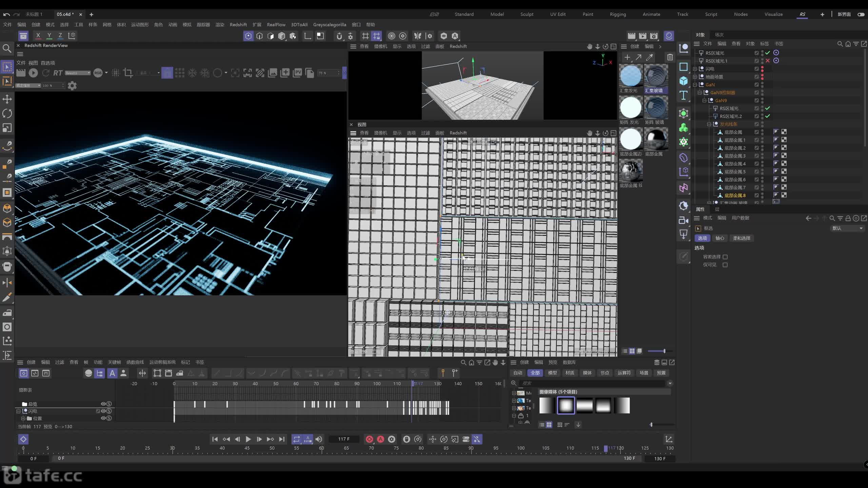Click the 轴心 button in attributes
Screen dimensions: 868x488
(x=719, y=238)
